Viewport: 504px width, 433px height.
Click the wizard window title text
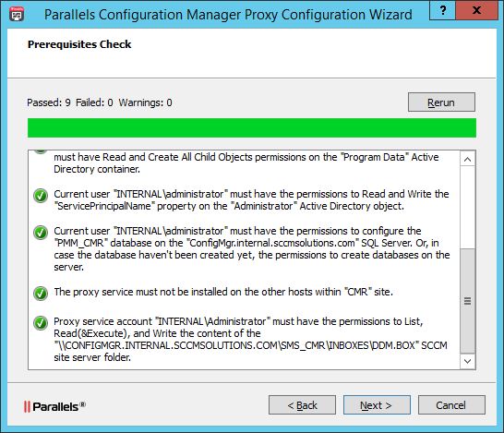[228, 15]
